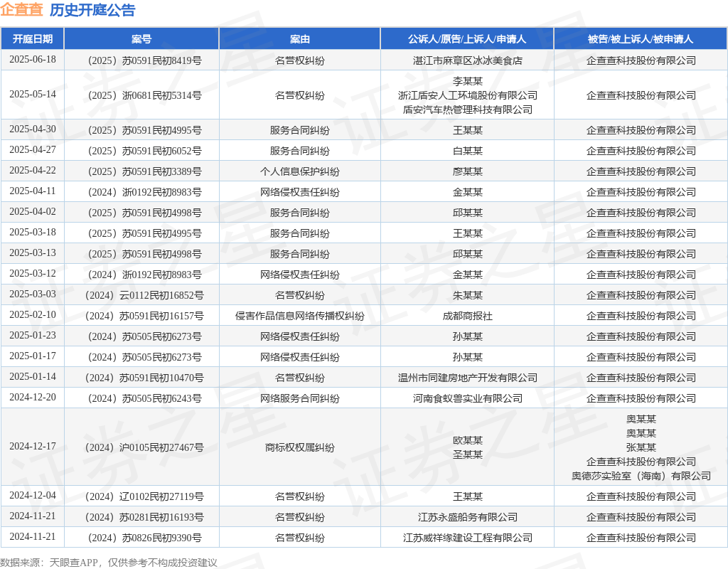Click date cell 2025-04-02

tap(33, 211)
